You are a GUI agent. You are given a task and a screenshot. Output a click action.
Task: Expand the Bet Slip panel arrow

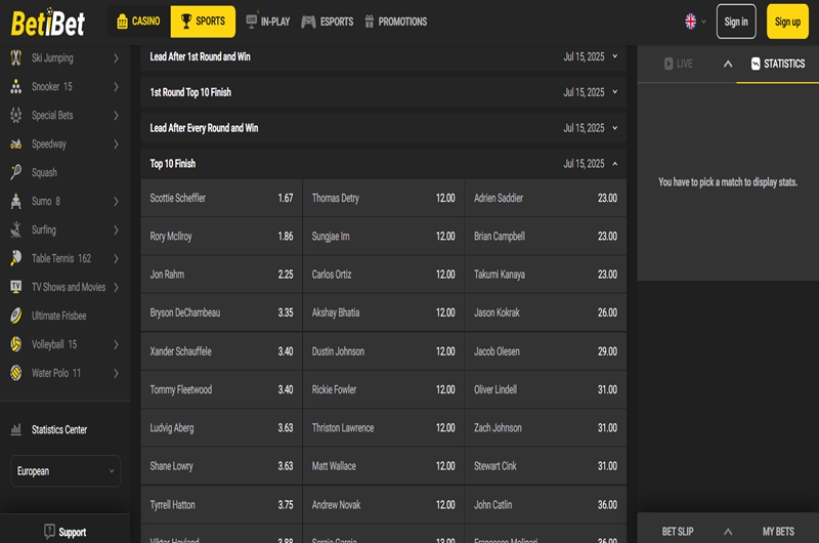(728, 532)
